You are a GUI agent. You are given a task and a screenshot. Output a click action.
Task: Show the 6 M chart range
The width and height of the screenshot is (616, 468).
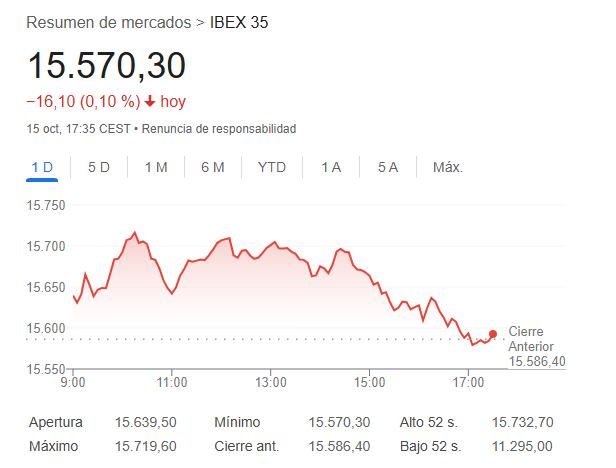click(x=212, y=167)
